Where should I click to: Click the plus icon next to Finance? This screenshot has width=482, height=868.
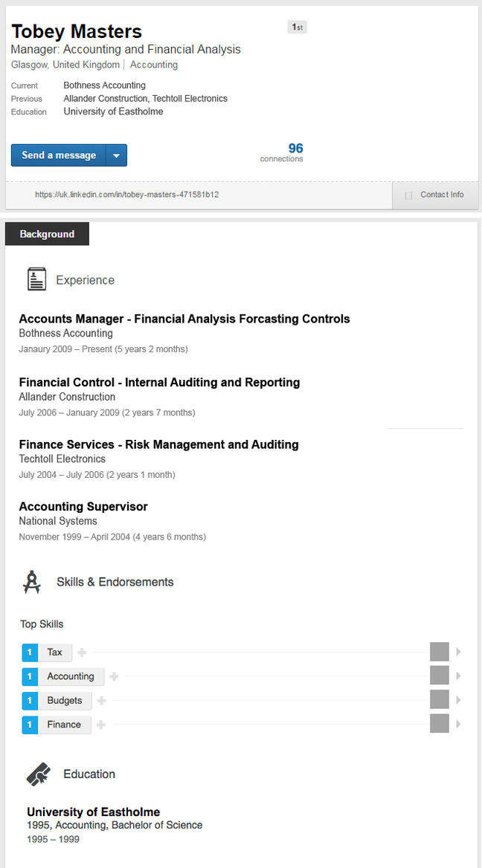coord(101,725)
